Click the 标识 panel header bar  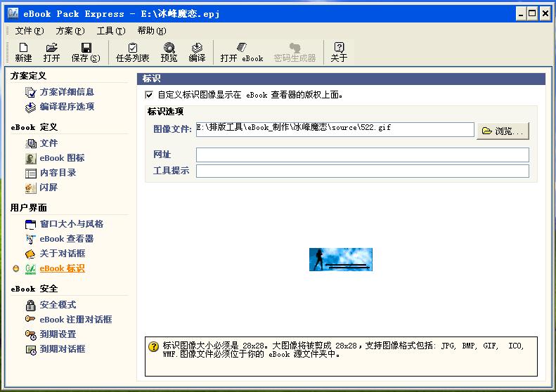[341, 79]
